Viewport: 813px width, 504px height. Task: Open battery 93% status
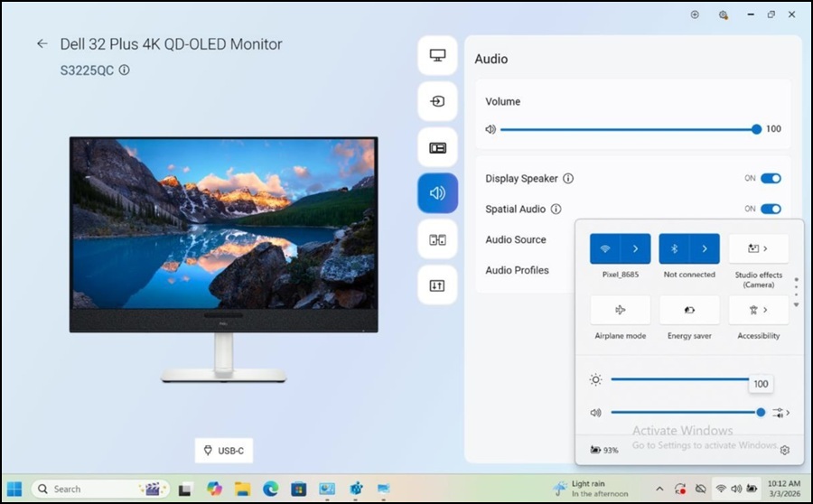click(x=604, y=450)
